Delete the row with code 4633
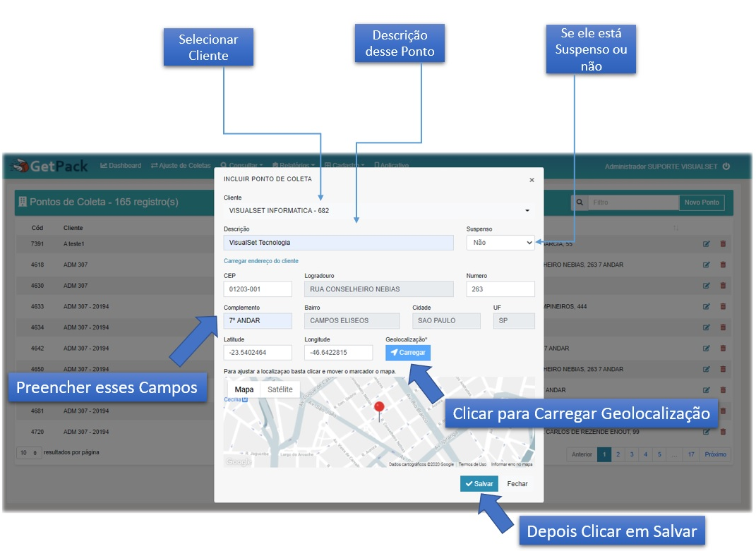This screenshot has height=551, width=756. tap(723, 307)
